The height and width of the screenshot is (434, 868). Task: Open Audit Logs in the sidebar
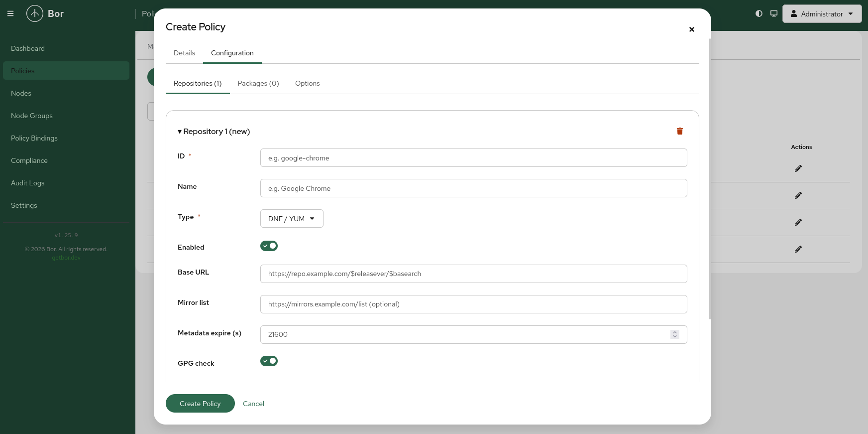66,183
